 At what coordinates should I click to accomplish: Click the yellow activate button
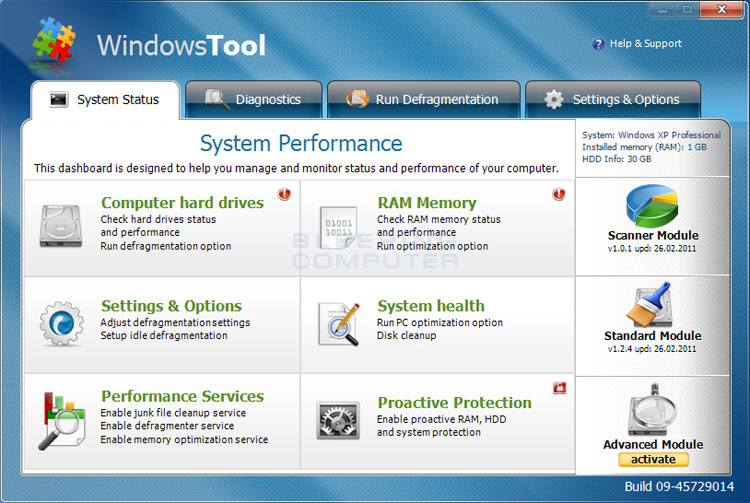tap(653, 459)
